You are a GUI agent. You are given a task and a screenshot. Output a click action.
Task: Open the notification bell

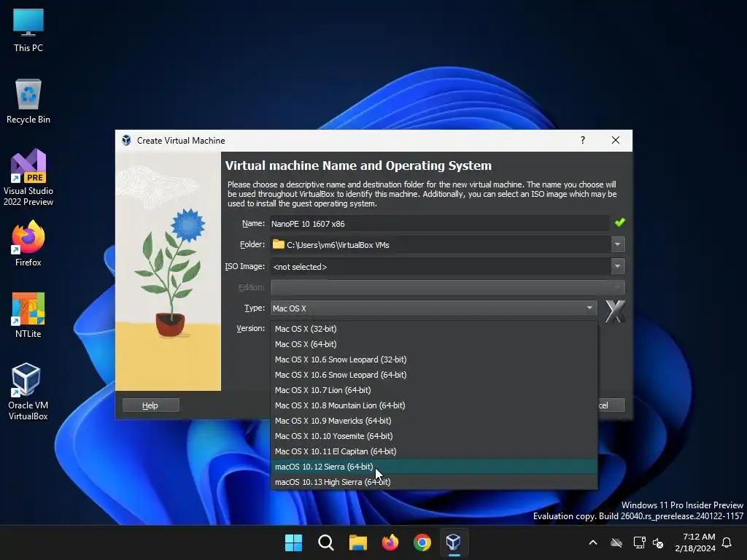click(727, 542)
